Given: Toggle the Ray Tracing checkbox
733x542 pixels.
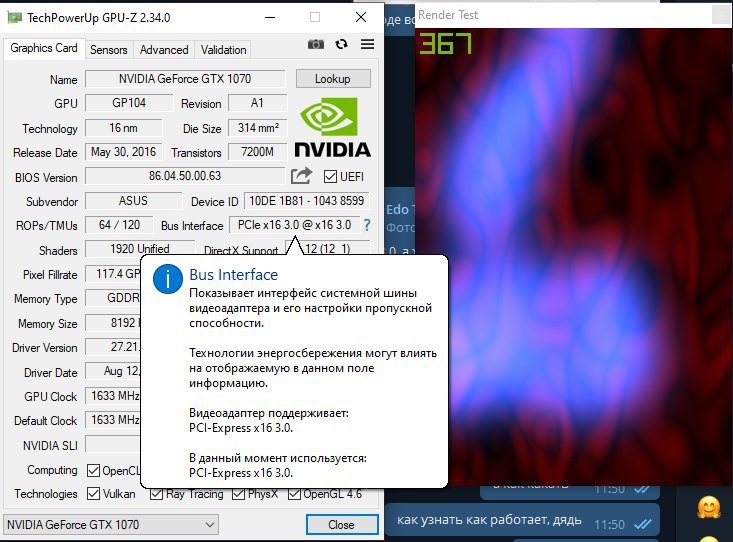Looking at the screenshot, I should coord(157,494).
